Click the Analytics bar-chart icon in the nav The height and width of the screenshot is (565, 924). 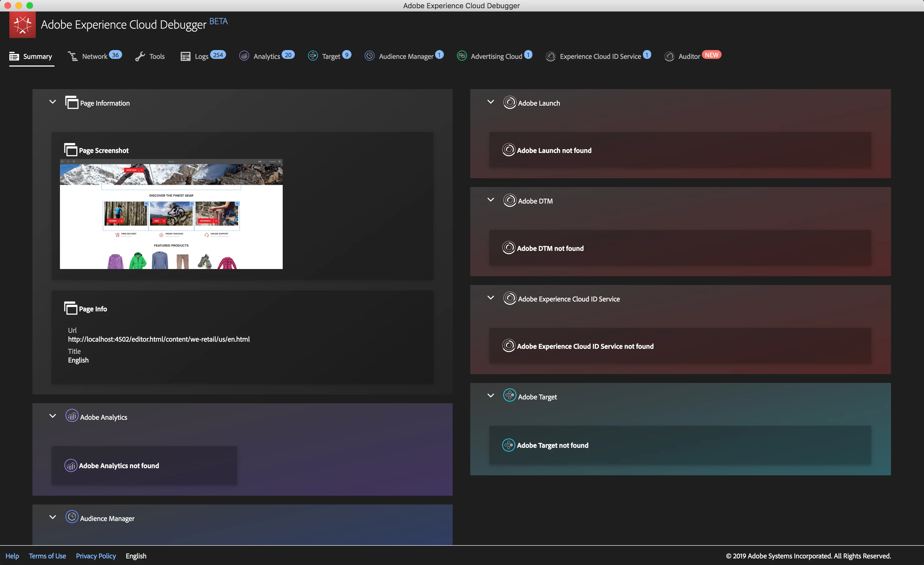pyautogui.click(x=244, y=56)
